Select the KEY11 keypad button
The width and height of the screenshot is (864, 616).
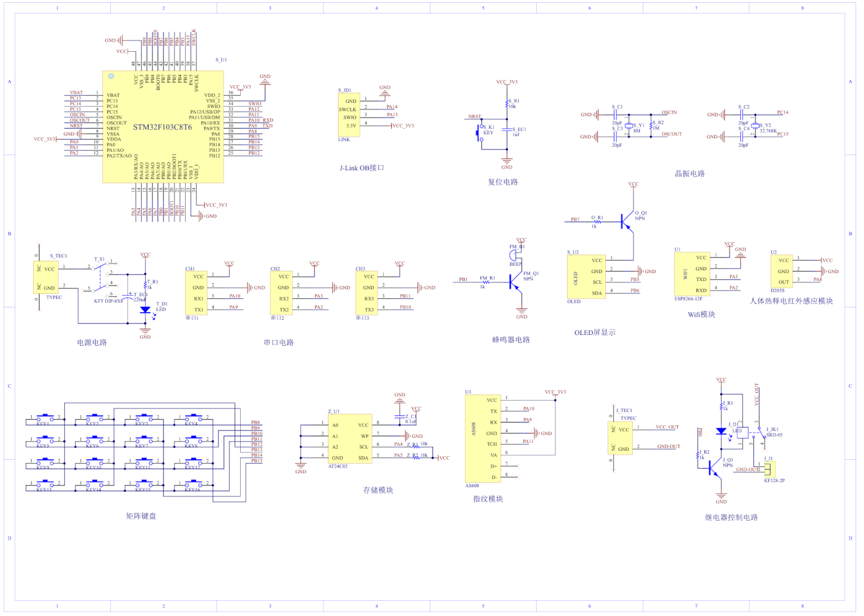pyautogui.click(x=143, y=462)
